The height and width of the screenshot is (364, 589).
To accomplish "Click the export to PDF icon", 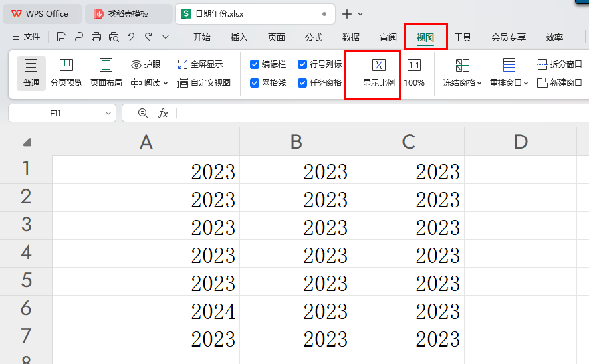I will pyautogui.click(x=79, y=37).
